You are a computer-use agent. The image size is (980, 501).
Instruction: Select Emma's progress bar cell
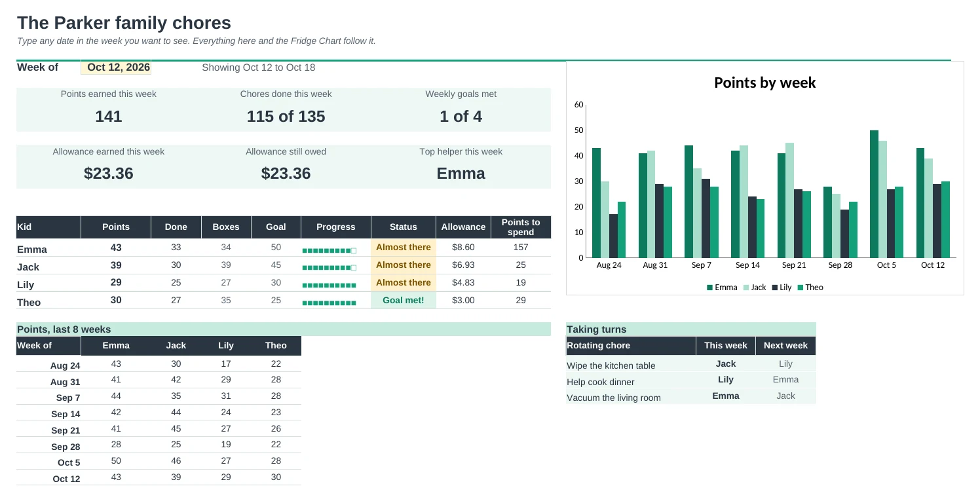tap(335, 248)
